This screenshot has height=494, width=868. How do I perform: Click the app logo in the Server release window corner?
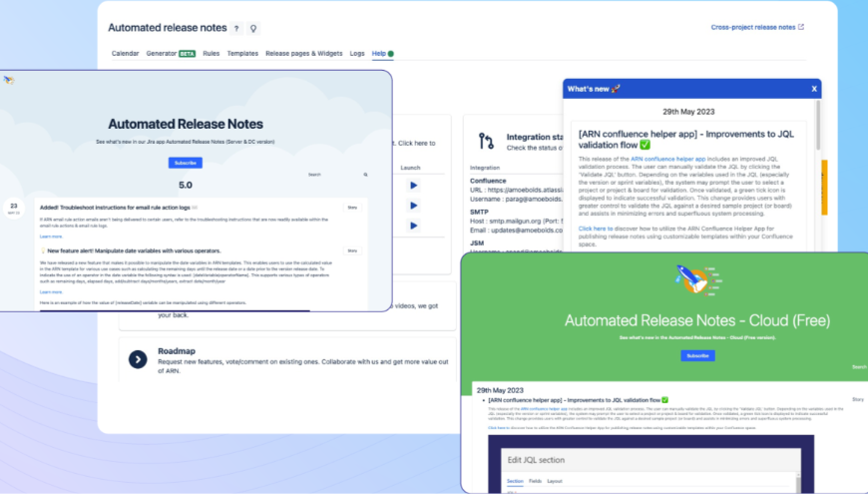pyautogui.click(x=8, y=80)
